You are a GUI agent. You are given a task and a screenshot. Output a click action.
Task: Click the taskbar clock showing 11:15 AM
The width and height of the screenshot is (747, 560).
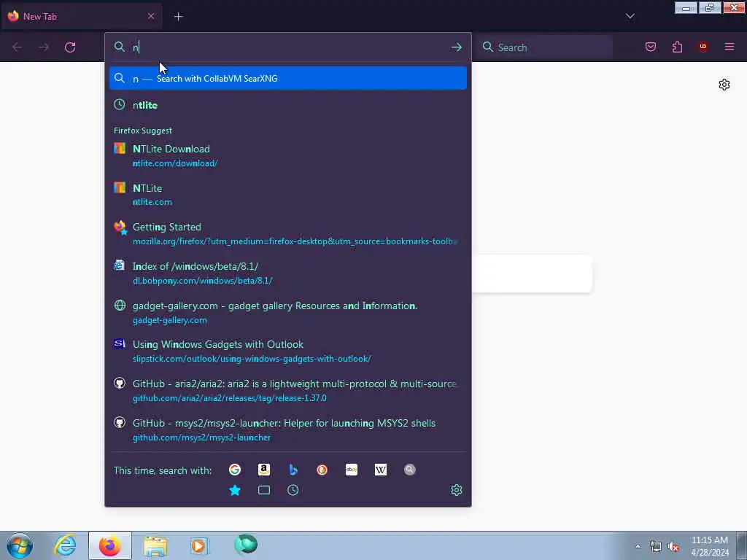pos(709,546)
